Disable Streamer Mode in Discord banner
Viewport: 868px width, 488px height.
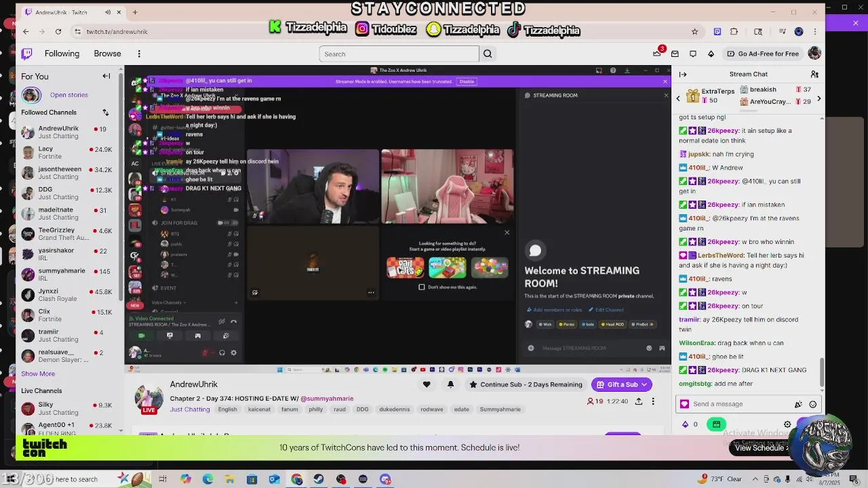(467, 81)
